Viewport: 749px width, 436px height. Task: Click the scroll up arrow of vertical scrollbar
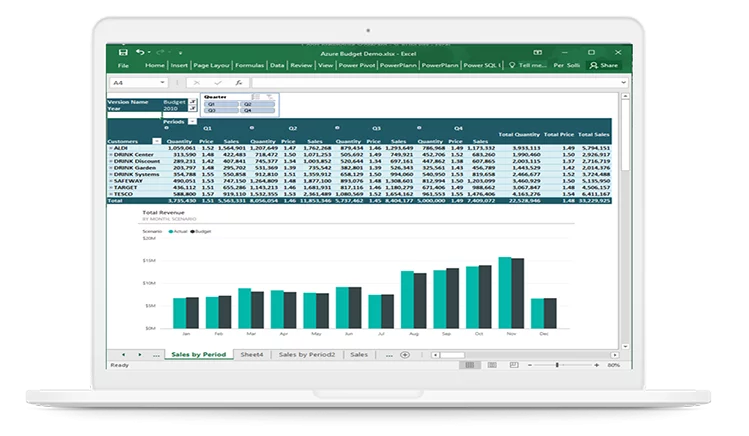tap(625, 96)
